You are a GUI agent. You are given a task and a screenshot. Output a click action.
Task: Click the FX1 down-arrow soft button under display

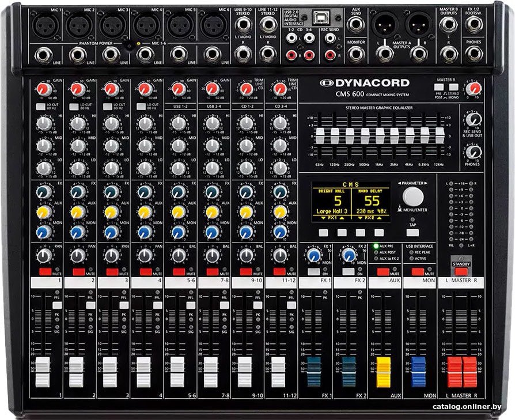tap(323, 233)
